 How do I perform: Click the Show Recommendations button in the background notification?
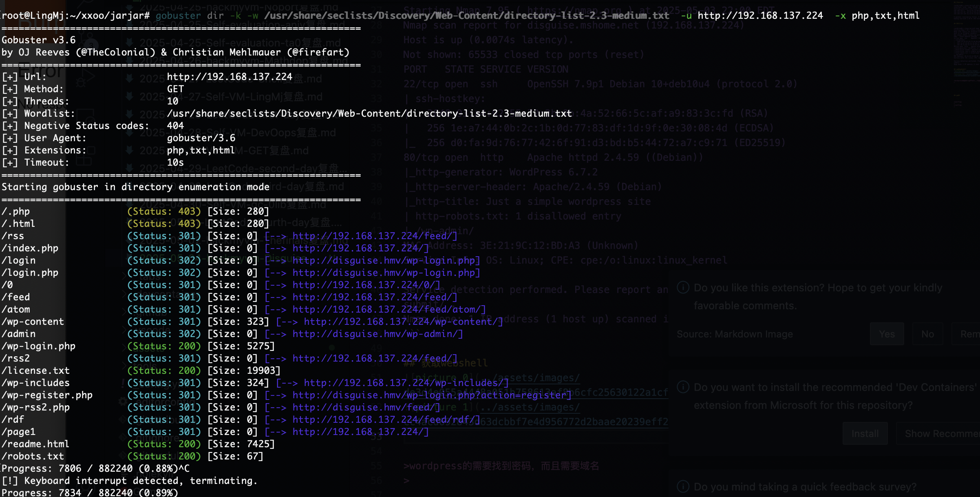pyautogui.click(x=939, y=433)
